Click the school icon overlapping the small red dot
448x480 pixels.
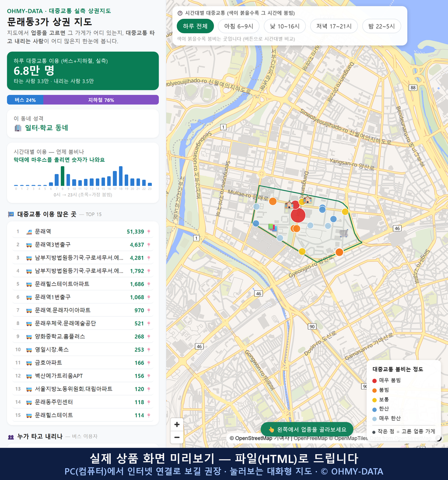pyautogui.click(x=289, y=205)
